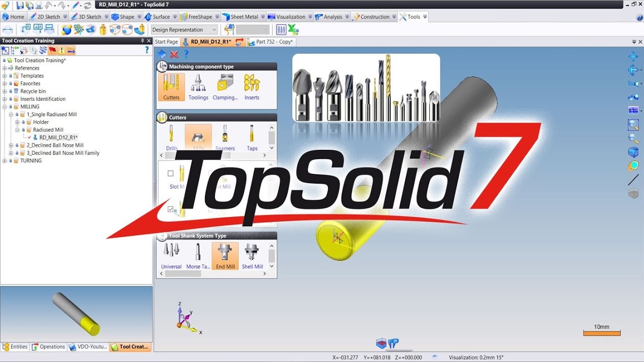Choose the Clamping component type
The width and height of the screenshot is (644, 362).
pyautogui.click(x=225, y=87)
